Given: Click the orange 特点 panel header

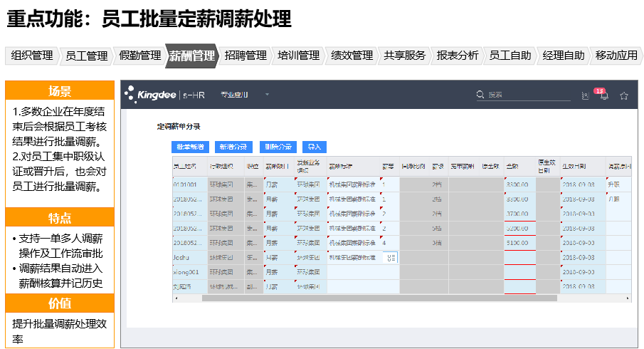Looking at the screenshot, I should tap(60, 217).
